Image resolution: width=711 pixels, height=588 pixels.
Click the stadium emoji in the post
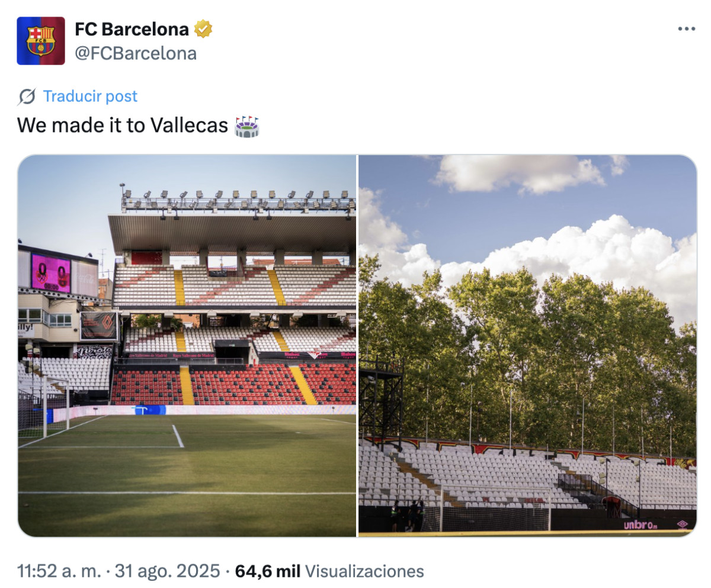[247, 126]
